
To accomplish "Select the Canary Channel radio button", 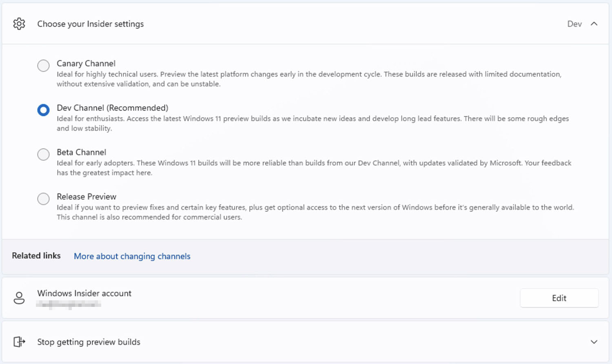I will pyautogui.click(x=43, y=65).
